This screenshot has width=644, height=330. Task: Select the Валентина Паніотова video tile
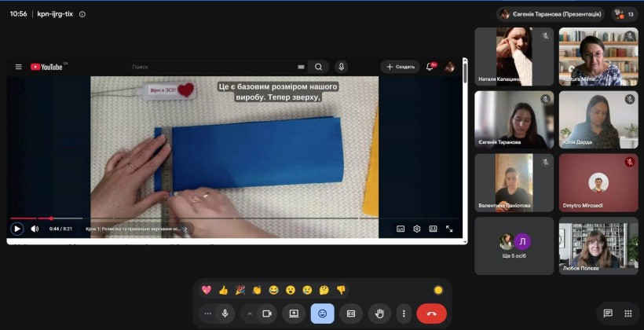(x=514, y=183)
